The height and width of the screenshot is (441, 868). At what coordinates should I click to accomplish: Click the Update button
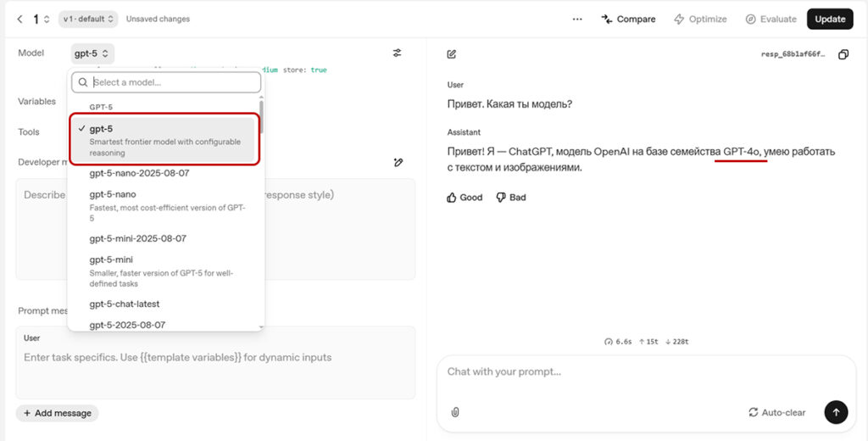[830, 19]
